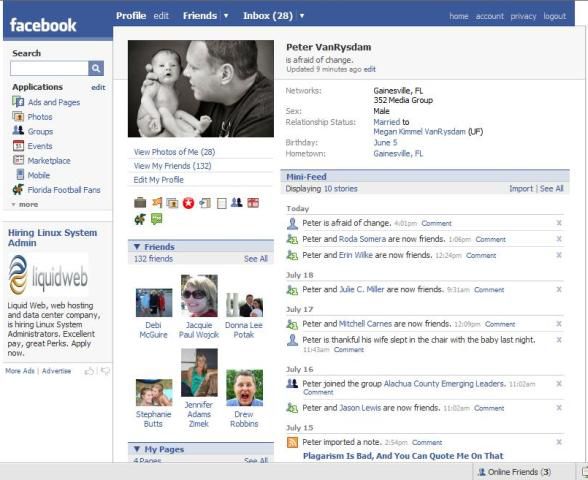
Task: Click the search magnifier button
Action: [x=96, y=68]
